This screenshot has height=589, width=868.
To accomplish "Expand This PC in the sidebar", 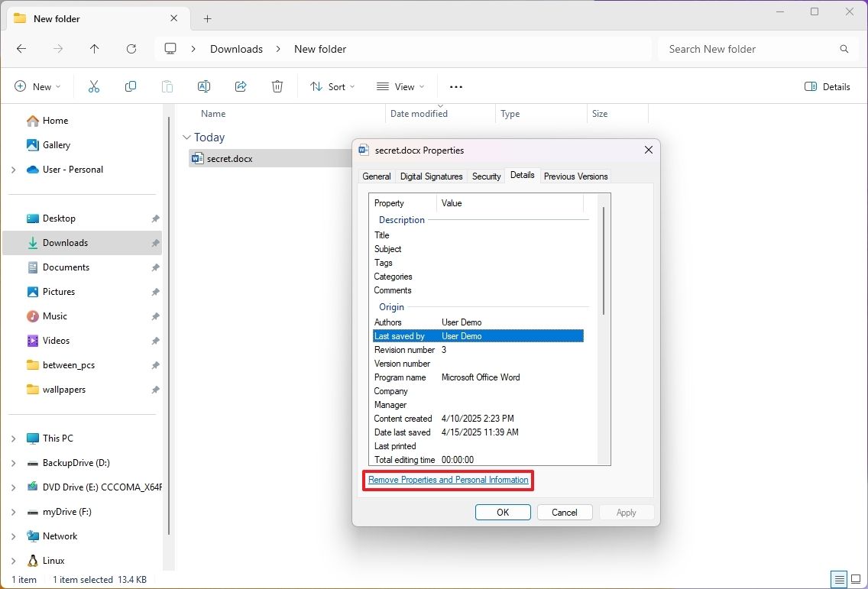I will pyautogui.click(x=13, y=438).
